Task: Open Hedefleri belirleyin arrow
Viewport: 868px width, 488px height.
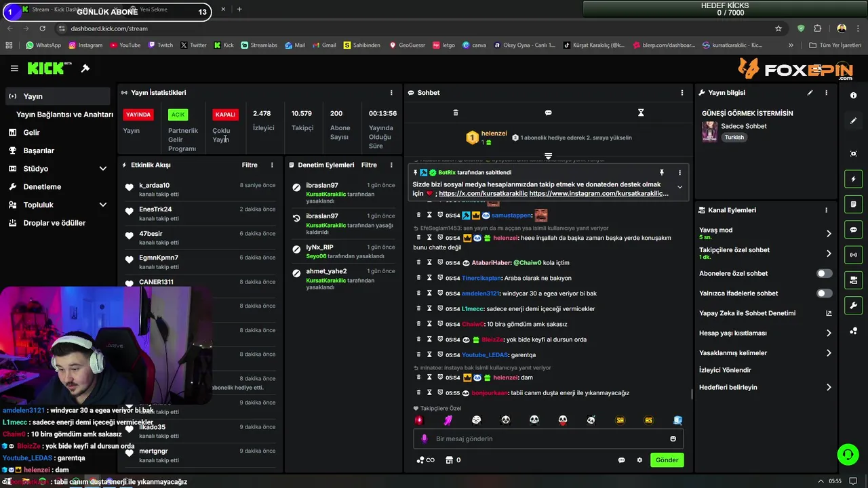Action: 829,388
